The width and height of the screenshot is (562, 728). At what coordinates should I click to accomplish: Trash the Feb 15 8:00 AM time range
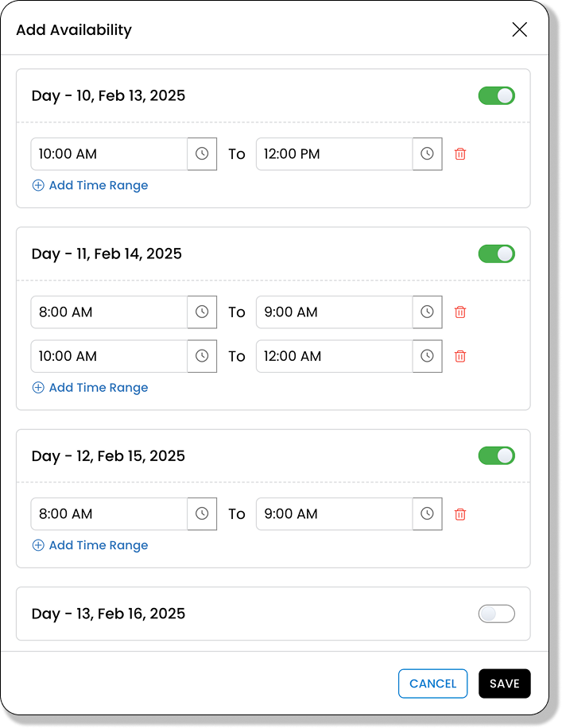pos(460,514)
